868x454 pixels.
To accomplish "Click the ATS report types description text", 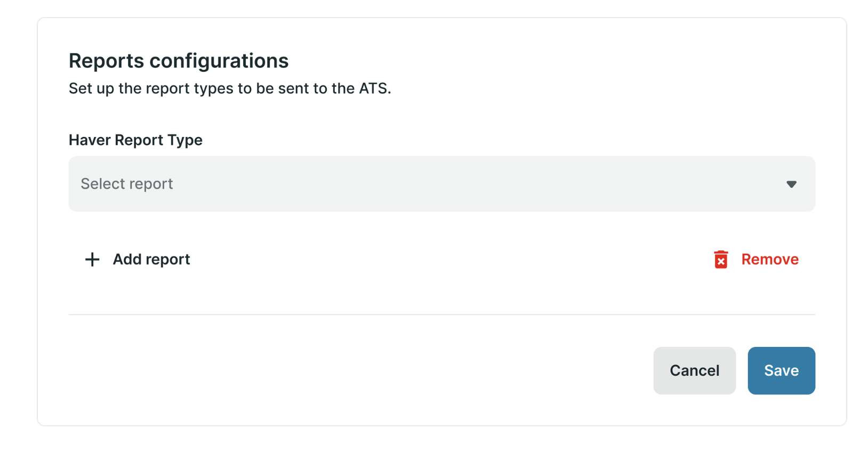I will (x=230, y=88).
